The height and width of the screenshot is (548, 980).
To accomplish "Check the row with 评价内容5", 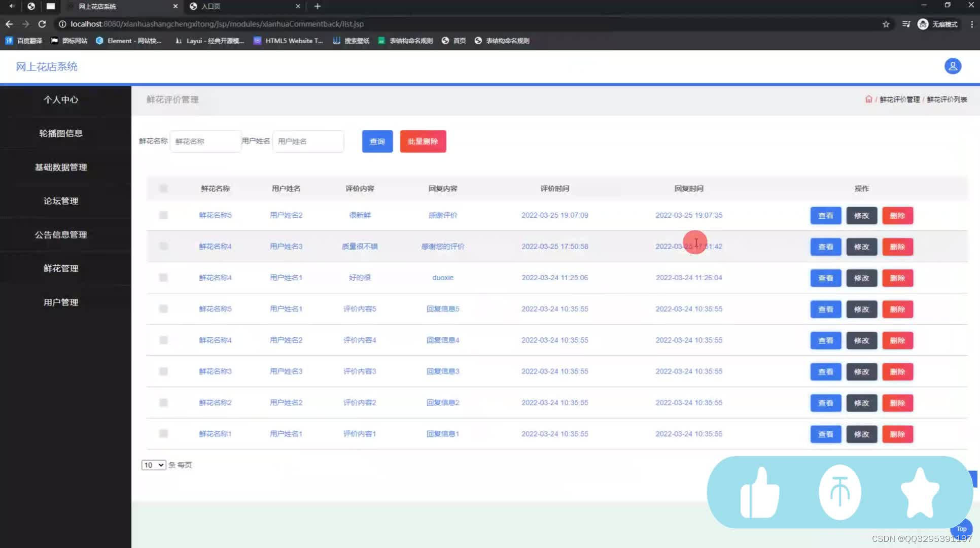I will [x=163, y=309].
